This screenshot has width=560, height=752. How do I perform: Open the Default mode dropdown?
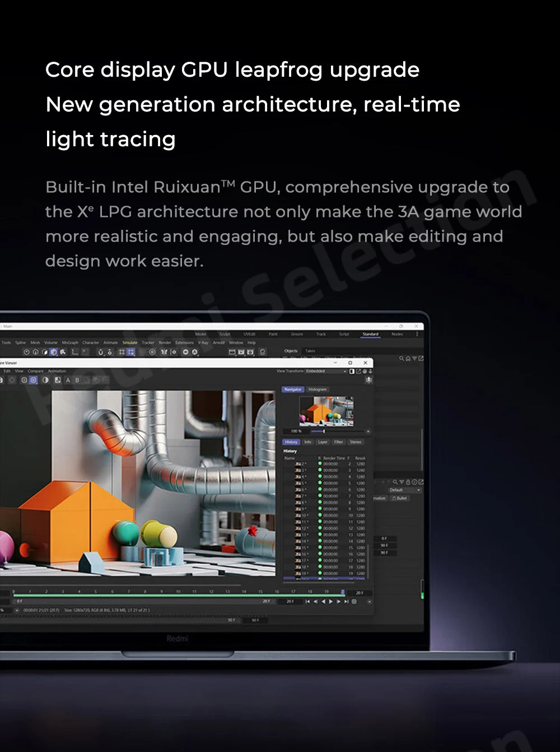pyautogui.click(x=405, y=490)
